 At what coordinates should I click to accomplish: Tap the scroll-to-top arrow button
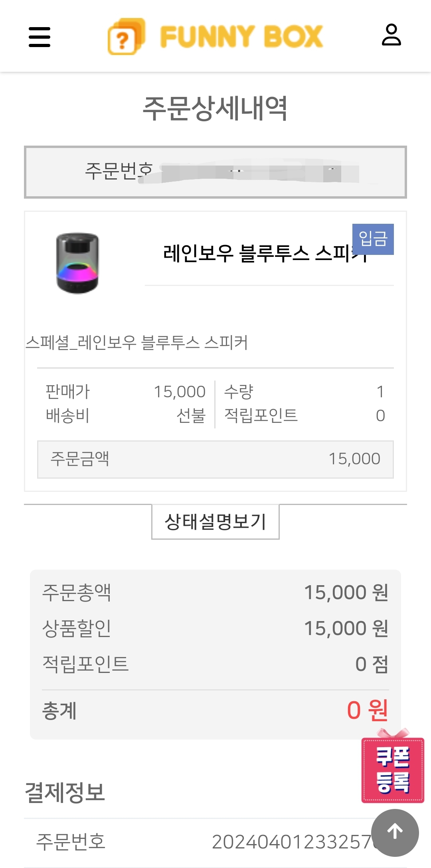[x=395, y=832]
